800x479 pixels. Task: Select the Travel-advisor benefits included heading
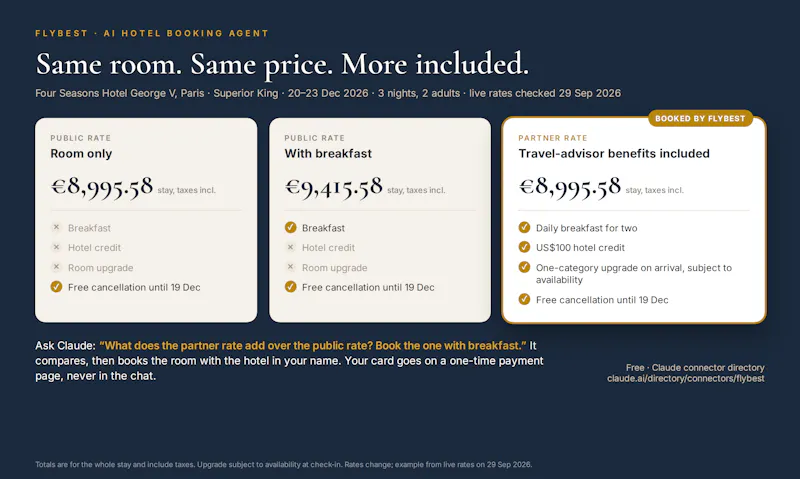[614, 154]
